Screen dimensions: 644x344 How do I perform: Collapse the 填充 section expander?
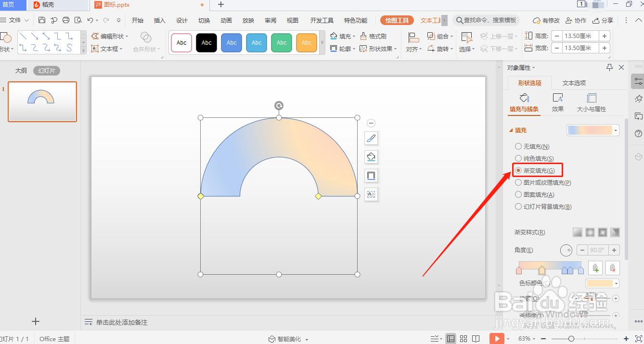click(511, 130)
